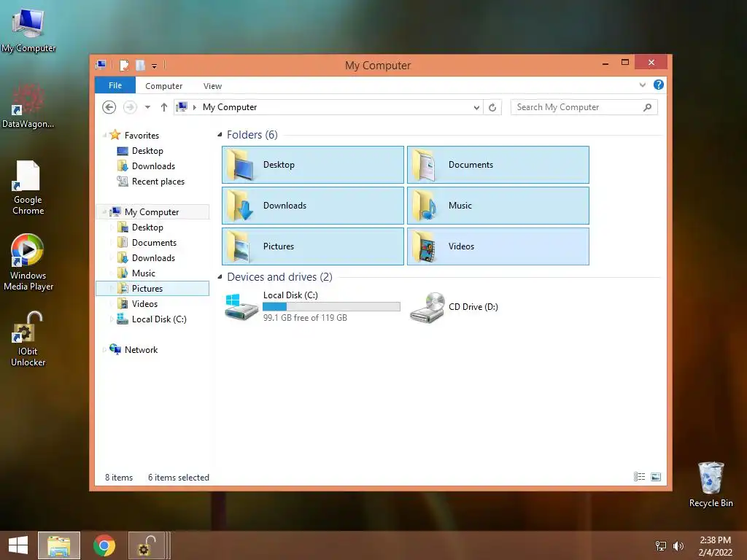This screenshot has height=560, width=747.
Task: Open the recent locations dropdown
Action: pyautogui.click(x=147, y=107)
